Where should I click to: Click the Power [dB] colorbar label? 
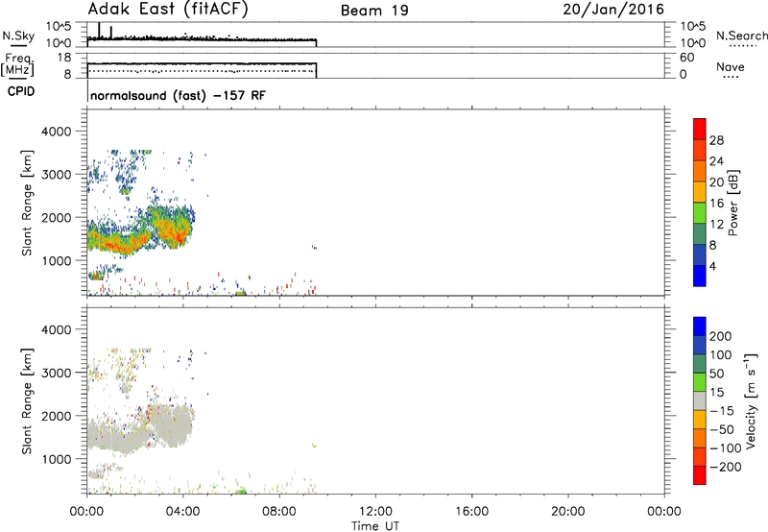732,203
